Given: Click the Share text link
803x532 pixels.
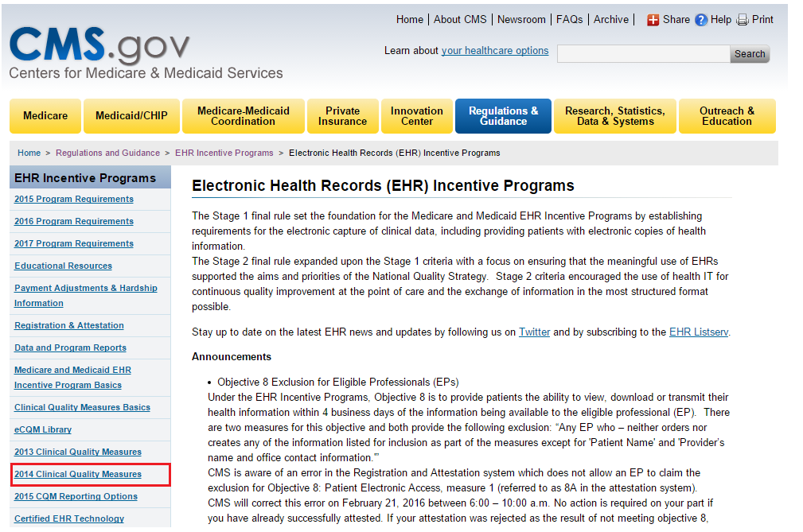Looking at the screenshot, I should (676, 19).
